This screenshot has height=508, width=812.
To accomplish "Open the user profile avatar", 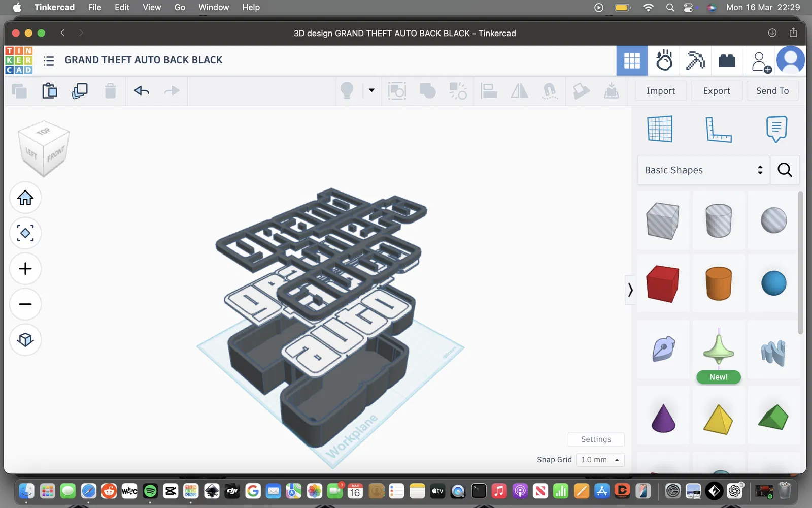I will 791,60.
